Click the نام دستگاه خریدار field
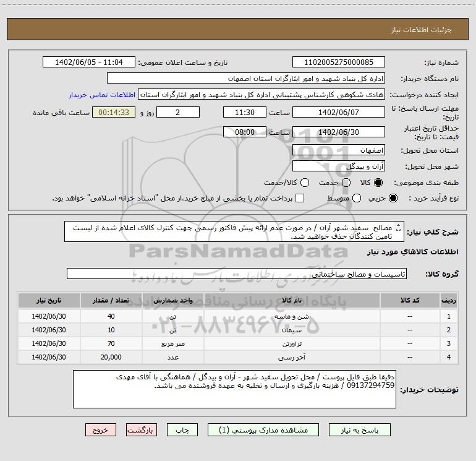This screenshot has height=461, width=476. pos(246,79)
